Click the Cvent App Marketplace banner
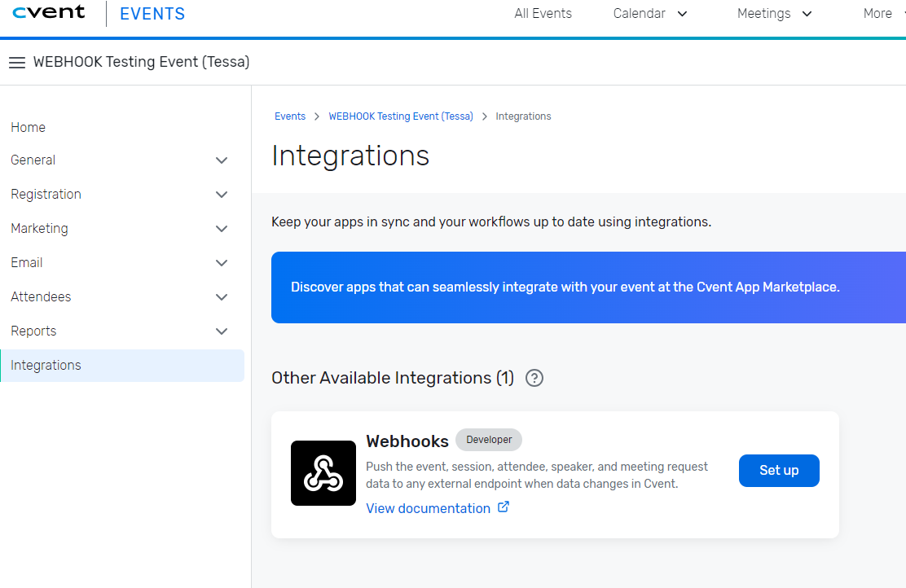Image resolution: width=906 pixels, height=588 pixels. tap(588, 287)
